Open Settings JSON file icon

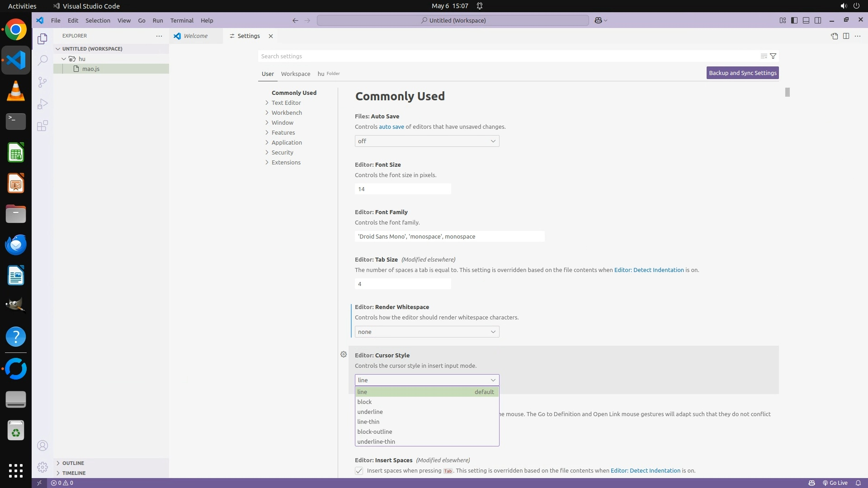[834, 36]
